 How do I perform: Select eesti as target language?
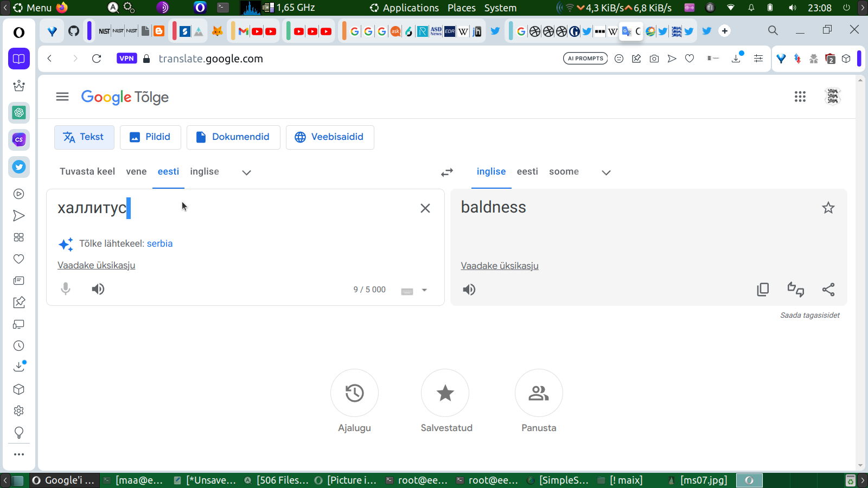coord(527,171)
